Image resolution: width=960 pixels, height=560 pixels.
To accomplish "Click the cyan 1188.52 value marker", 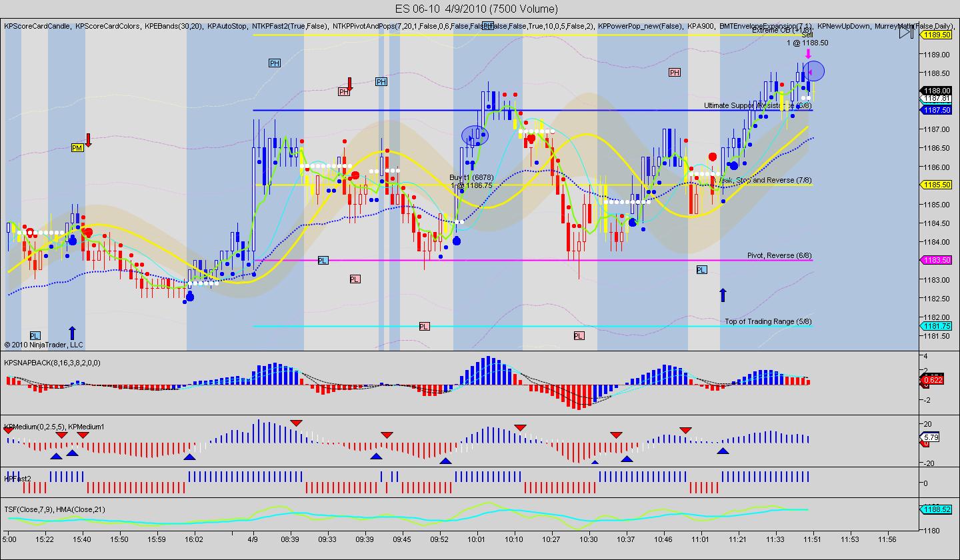I will tap(936, 509).
